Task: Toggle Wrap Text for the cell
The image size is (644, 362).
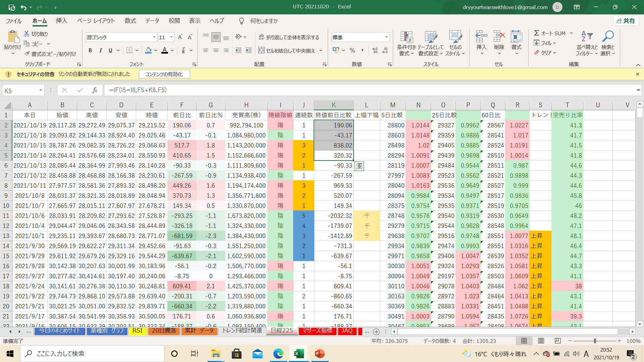Action: pos(289,37)
